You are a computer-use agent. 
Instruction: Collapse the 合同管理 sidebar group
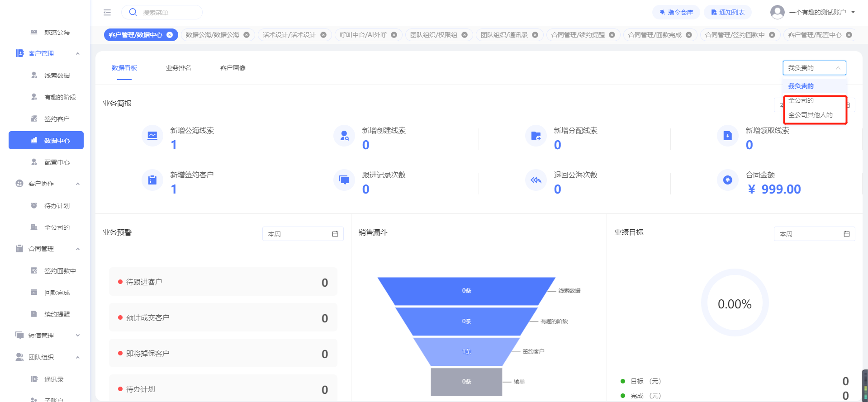pos(78,249)
